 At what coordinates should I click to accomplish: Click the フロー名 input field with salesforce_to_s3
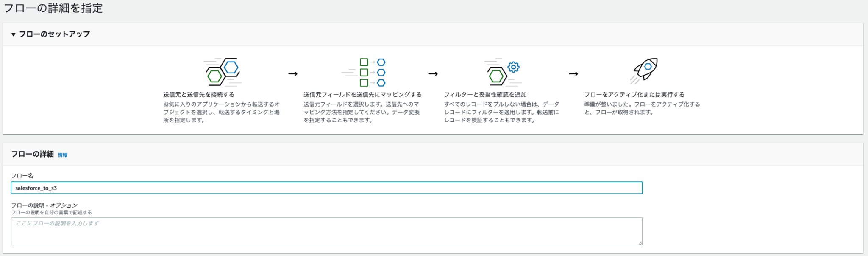tap(327, 188)
